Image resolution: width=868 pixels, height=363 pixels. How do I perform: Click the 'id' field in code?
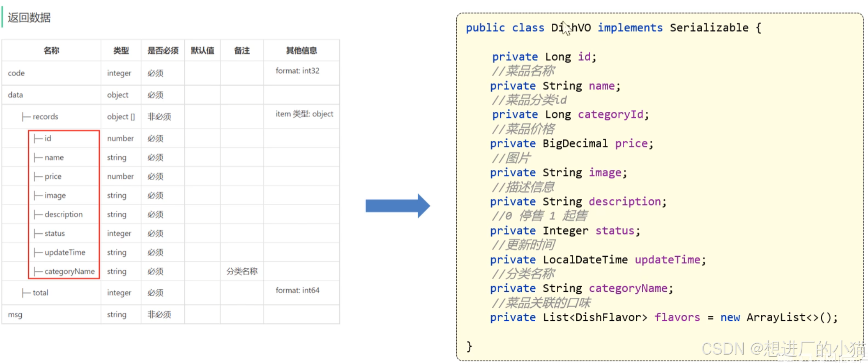click(584, 57)
